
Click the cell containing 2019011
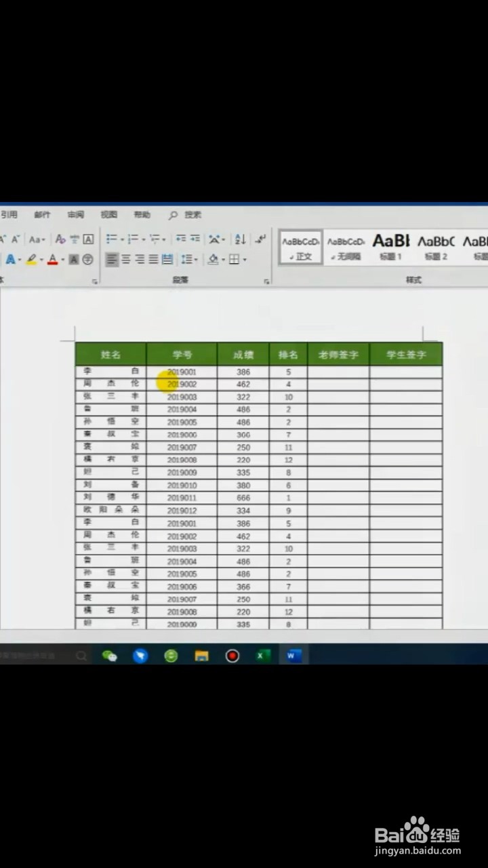click(x=182, y=498)
